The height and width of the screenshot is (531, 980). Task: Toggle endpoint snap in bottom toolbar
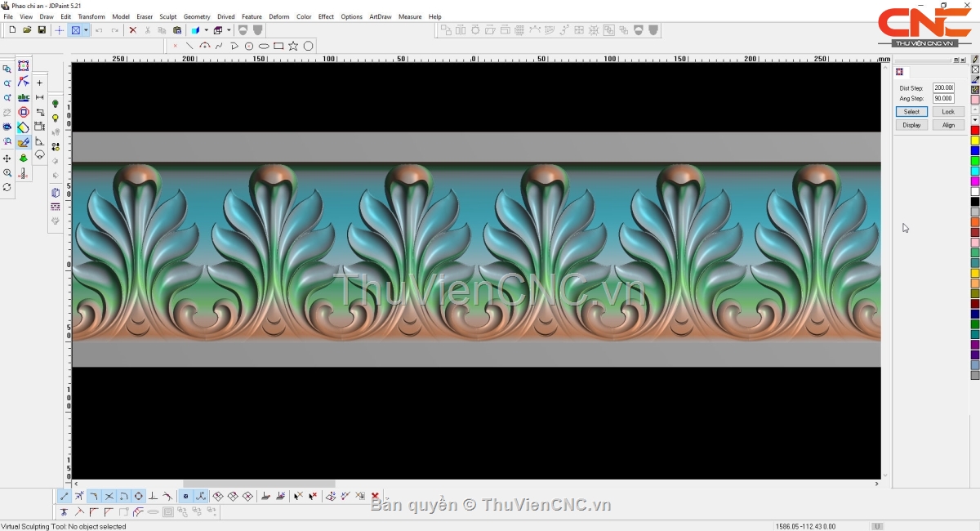[65, 497]
